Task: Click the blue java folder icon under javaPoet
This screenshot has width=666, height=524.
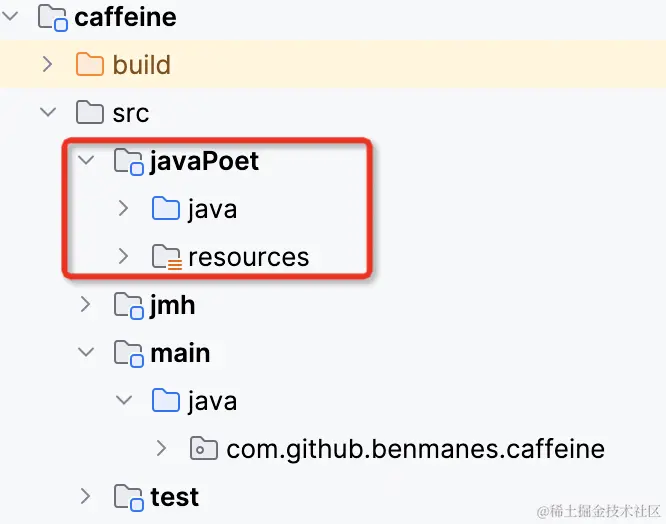Action: pyautogui.click(x=166, y=208)
